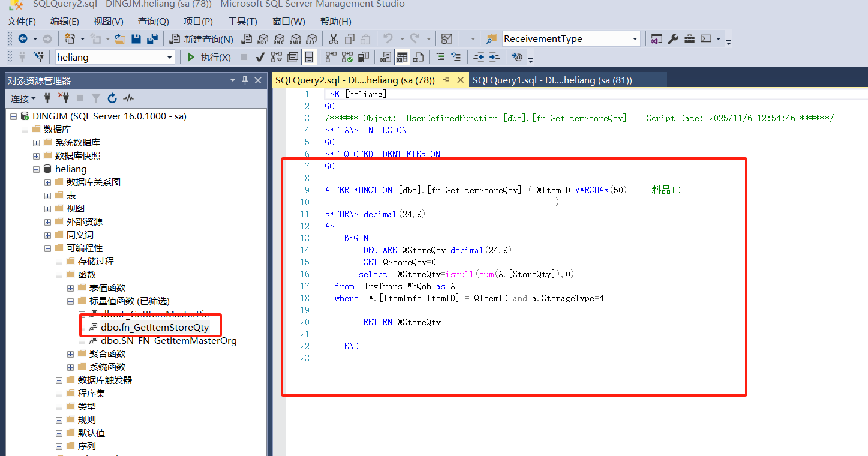Click the navigate backward arrow icon
868x456 pixels.
(23, 39)
